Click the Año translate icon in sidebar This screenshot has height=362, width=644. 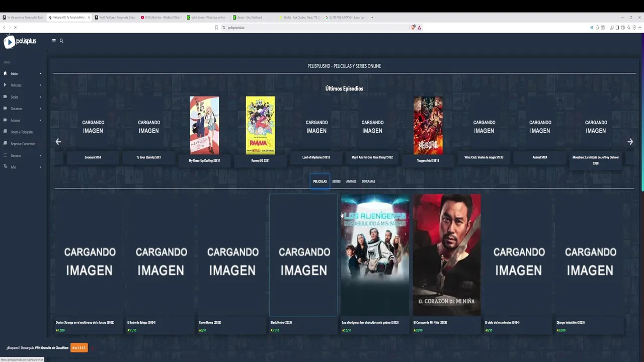(x=5, y=167)
